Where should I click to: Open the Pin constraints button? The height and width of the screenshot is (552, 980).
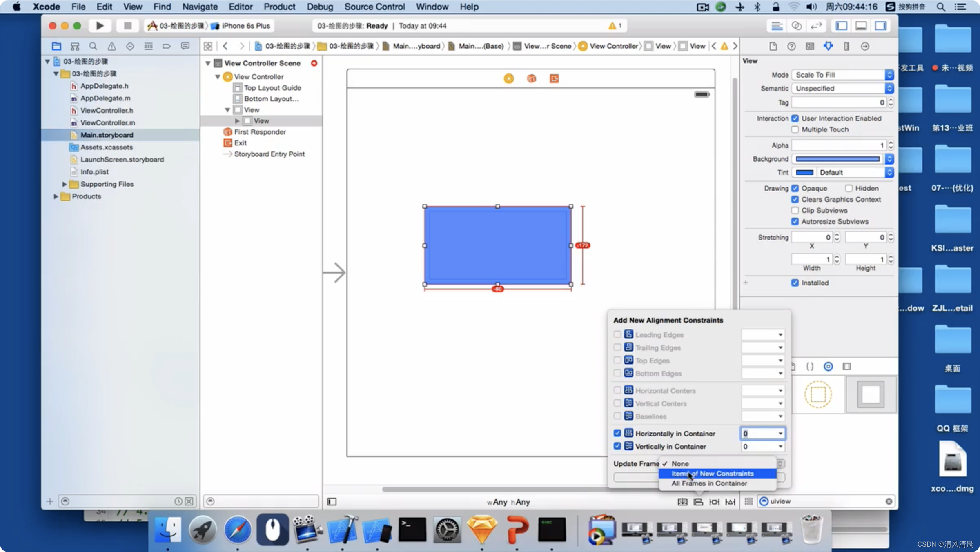714,501
